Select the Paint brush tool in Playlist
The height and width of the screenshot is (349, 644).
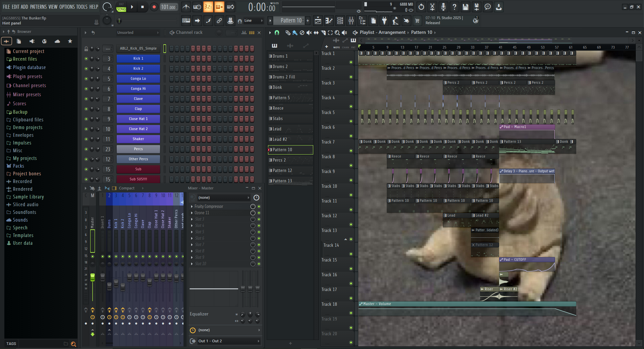[x=294, y=33]
